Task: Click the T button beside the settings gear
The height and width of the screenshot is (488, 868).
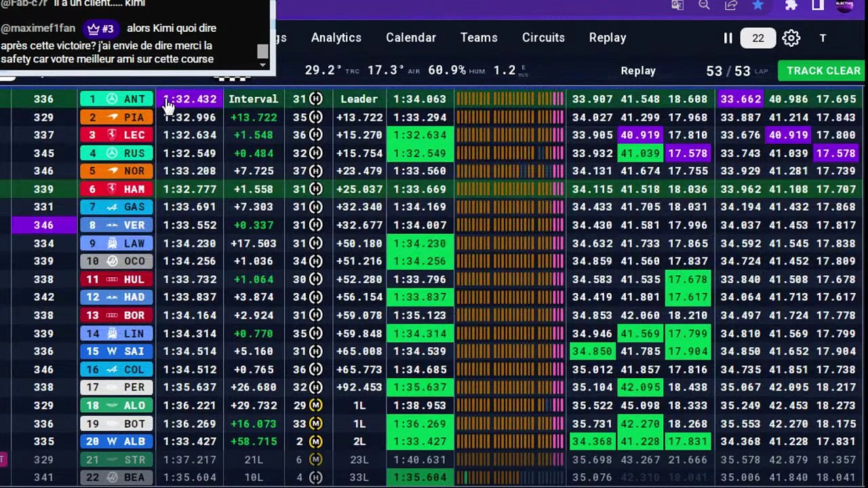Action: point(823,38)
